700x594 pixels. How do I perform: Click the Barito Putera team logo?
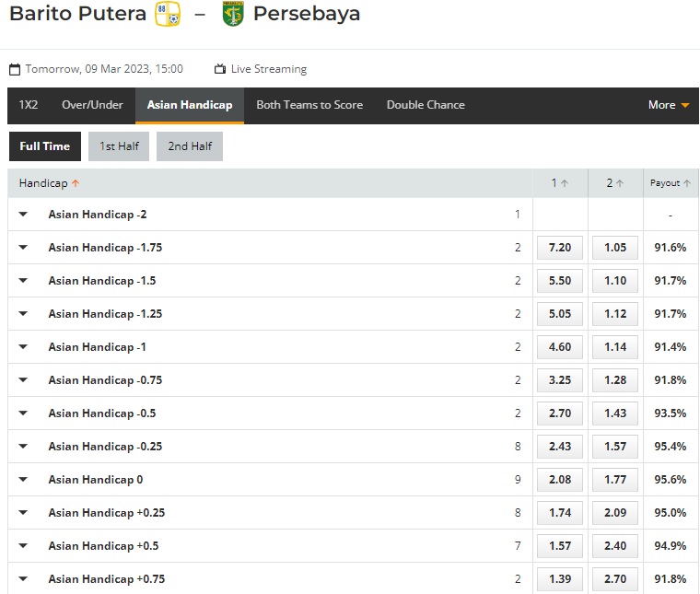168,14
